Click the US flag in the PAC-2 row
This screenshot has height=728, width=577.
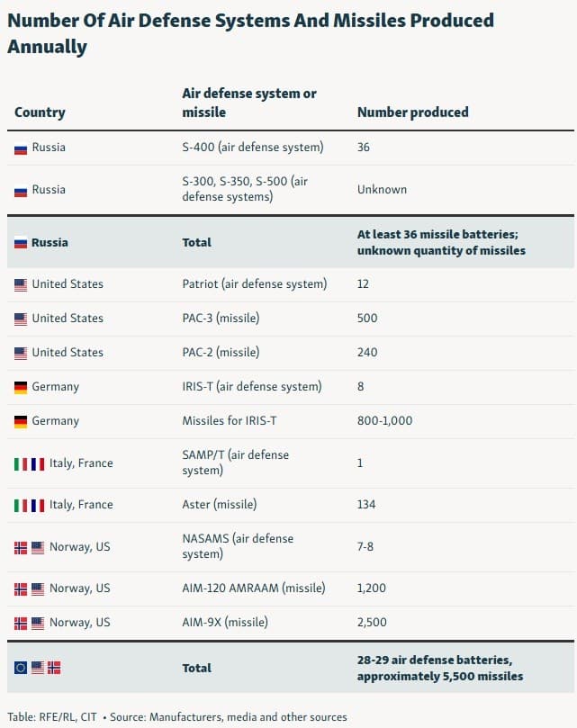21,353
